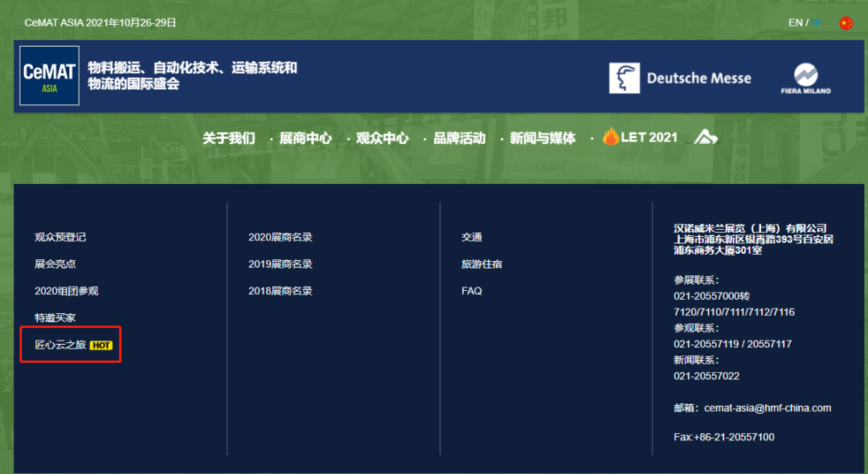Open the 品牌活动 menu
The height and width of the screenshot is (474, 868).
[x=460, y=138]
